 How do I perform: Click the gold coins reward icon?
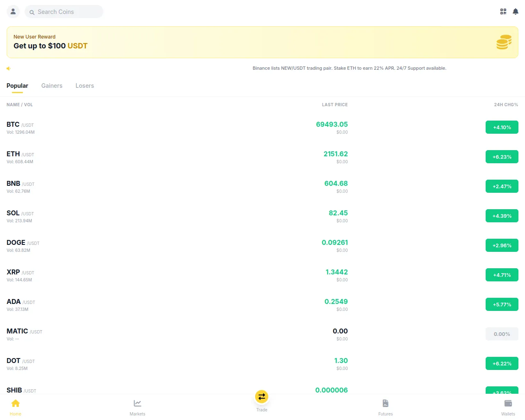tap(504, 42)
